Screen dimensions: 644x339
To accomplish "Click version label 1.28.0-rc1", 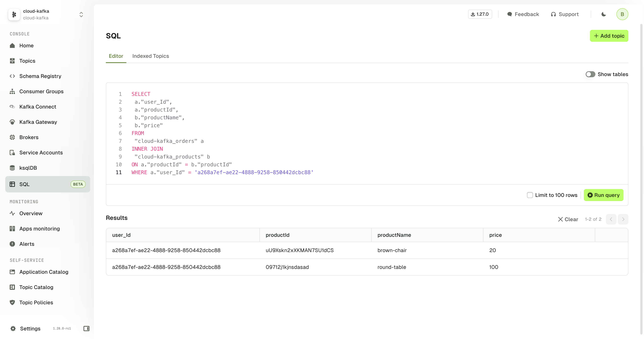I will click(x=62, y=328).
